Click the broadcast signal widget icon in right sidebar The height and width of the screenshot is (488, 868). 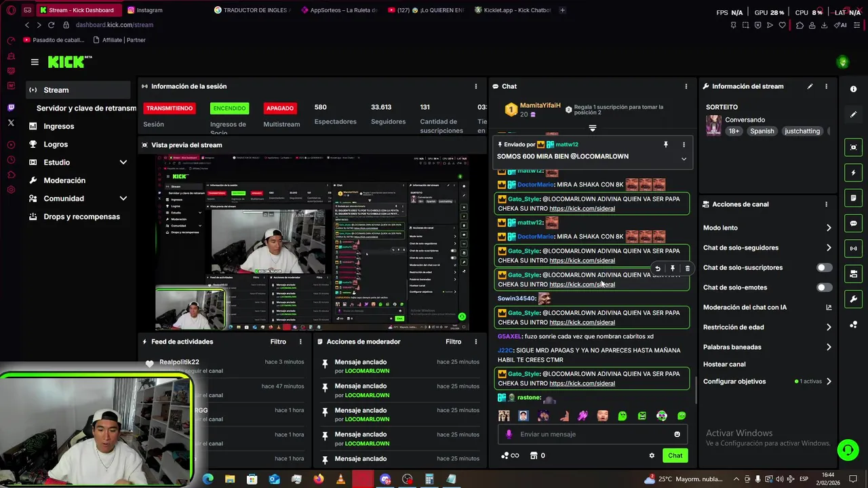click(853, 249)
